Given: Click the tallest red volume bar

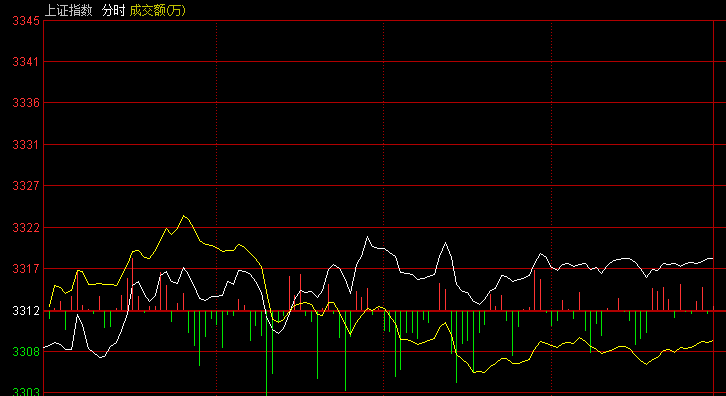Looking at the screenshot, I should [132, 284].
